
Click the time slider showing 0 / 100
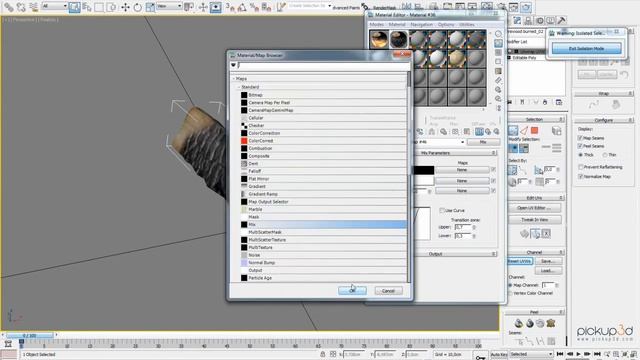coord(29,336)
